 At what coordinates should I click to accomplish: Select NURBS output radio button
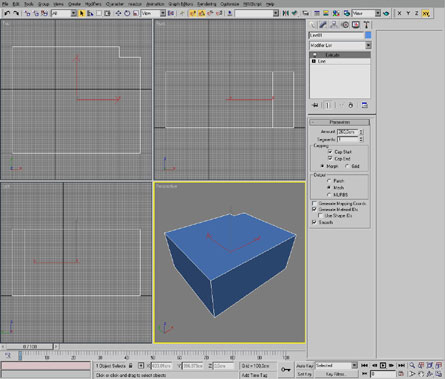(329, 195)
